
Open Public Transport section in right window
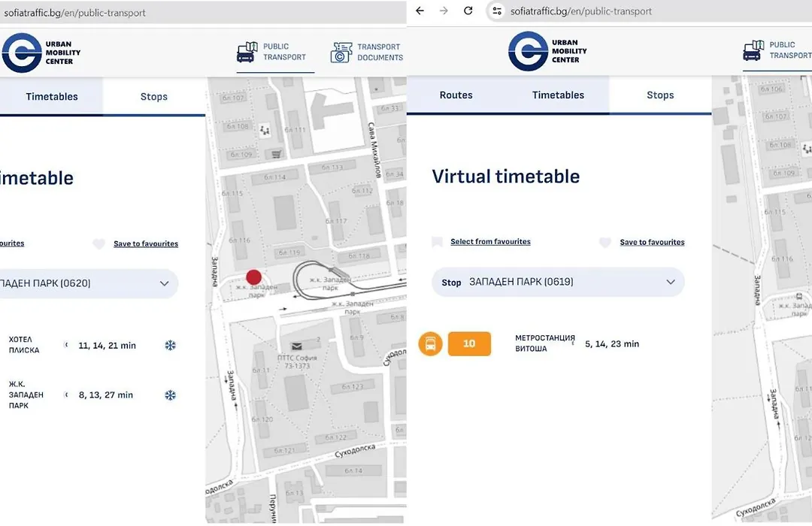777,50
